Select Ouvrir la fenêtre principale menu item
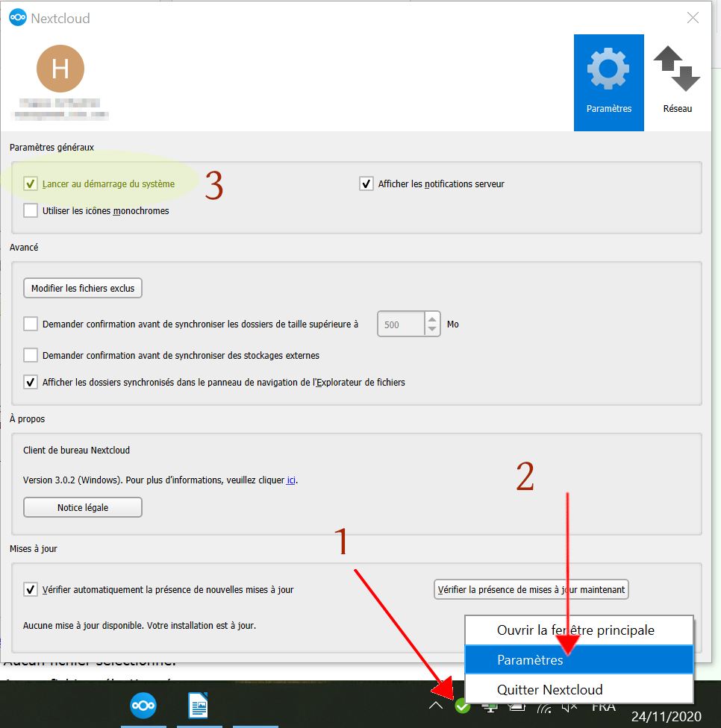721x728 pixels. (579, 630)
